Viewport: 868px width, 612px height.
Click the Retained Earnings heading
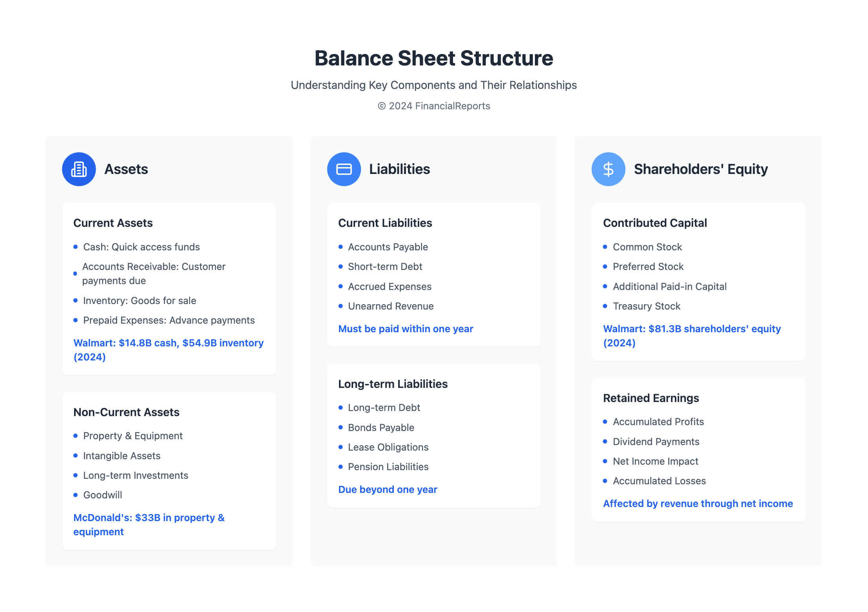(x=651, y=398)
